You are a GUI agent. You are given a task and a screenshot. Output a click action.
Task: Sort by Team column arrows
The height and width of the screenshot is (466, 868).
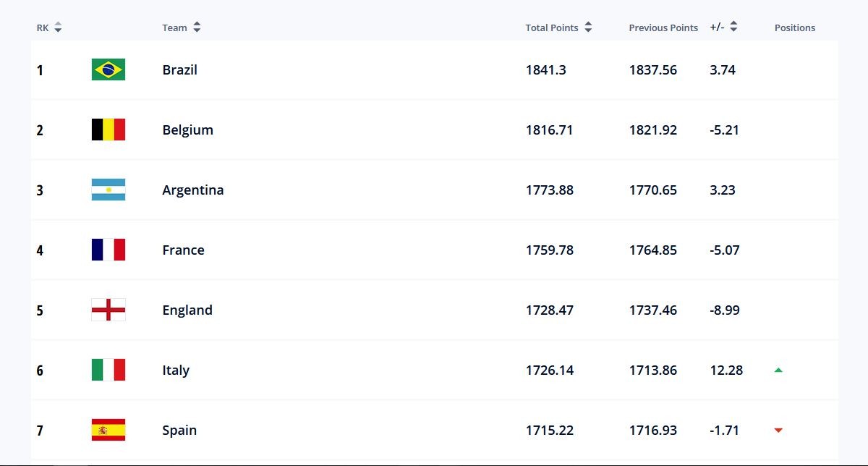[197, 27]
